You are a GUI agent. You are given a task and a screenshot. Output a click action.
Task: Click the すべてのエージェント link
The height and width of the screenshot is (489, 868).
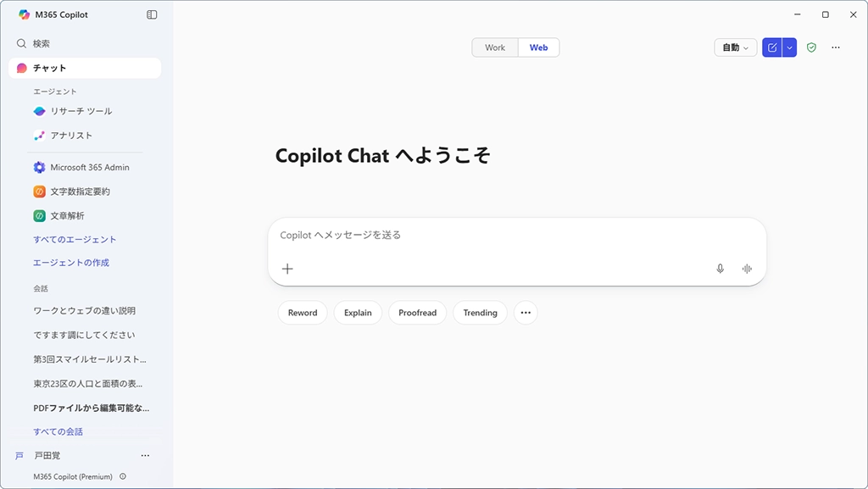tap(75, 240)
